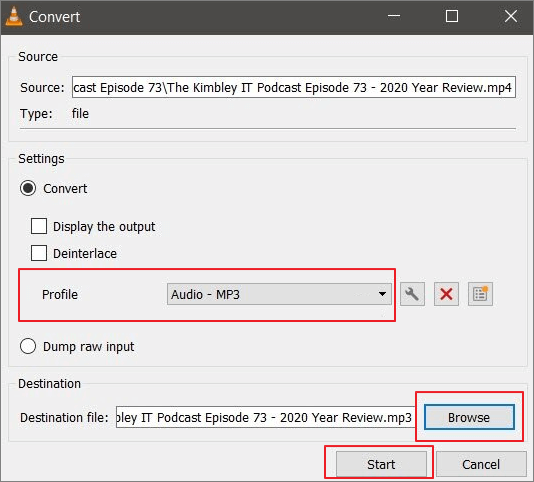Select Dump raw input option
Image resolution: width=534 pixels, height=482 pixels.
click(28, 346)
